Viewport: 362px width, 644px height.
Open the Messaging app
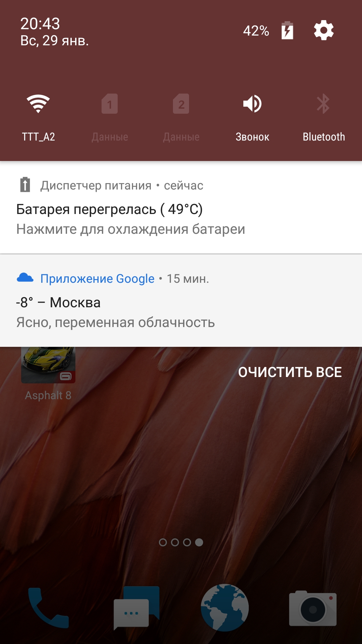click(x=136, y=608)
